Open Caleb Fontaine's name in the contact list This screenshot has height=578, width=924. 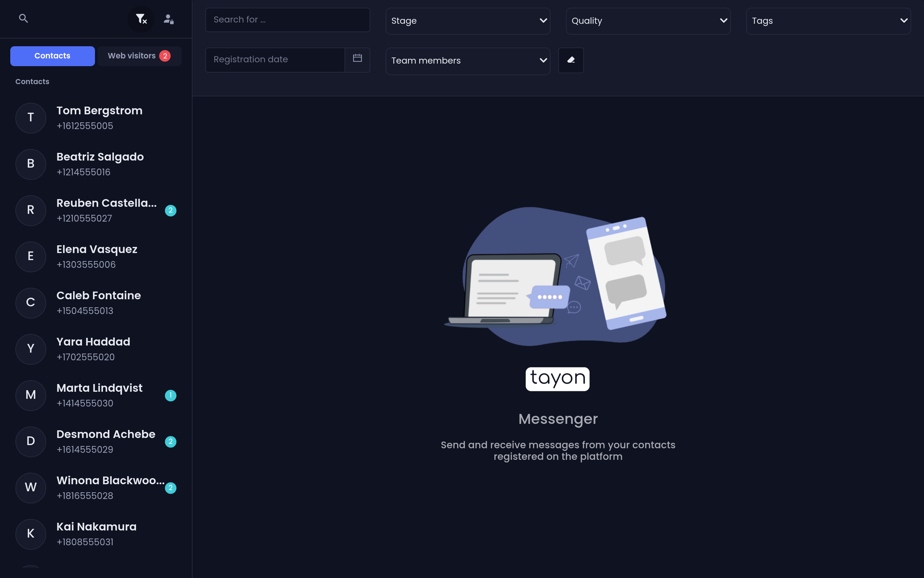click(98, 295)
